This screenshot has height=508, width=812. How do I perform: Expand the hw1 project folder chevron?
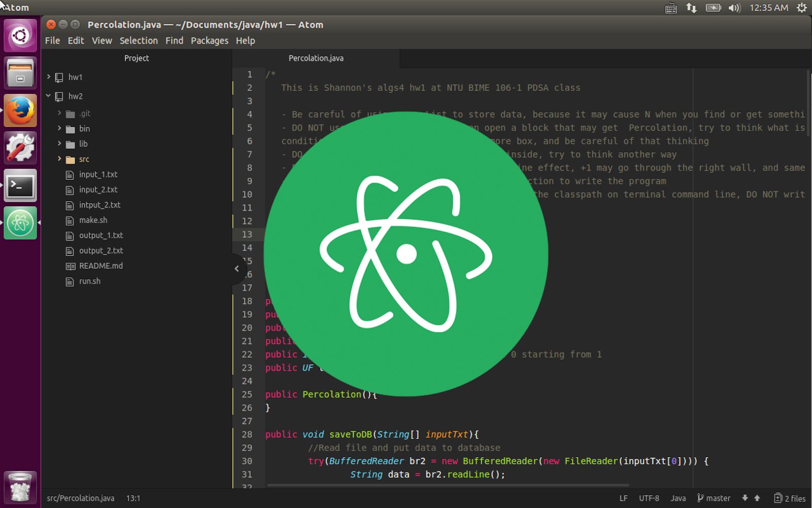49,77
